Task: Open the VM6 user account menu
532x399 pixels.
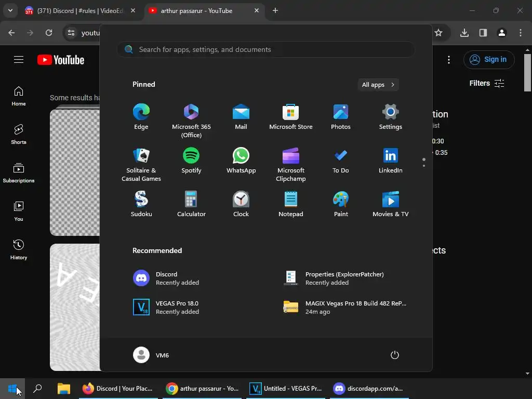Action: [151, 355]
